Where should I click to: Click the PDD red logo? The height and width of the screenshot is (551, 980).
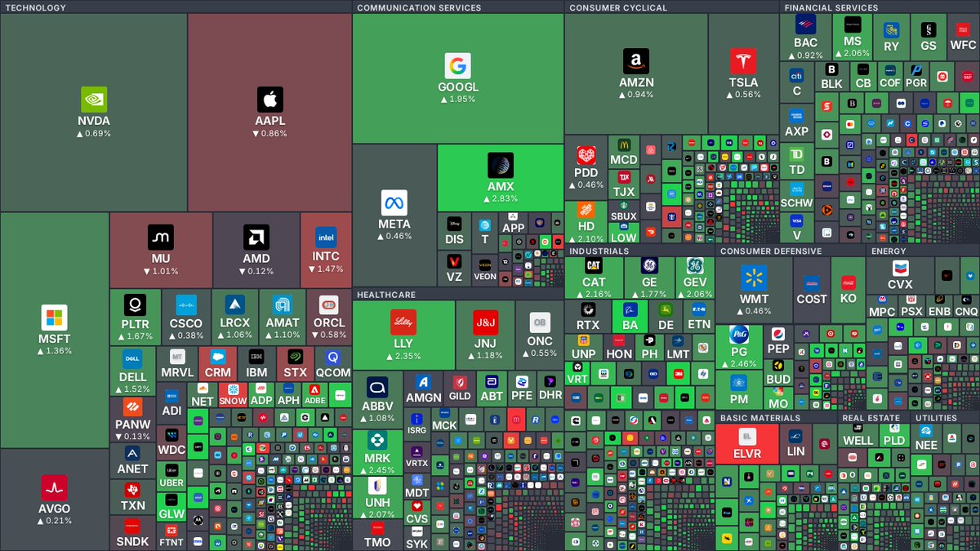coord(586,156)
